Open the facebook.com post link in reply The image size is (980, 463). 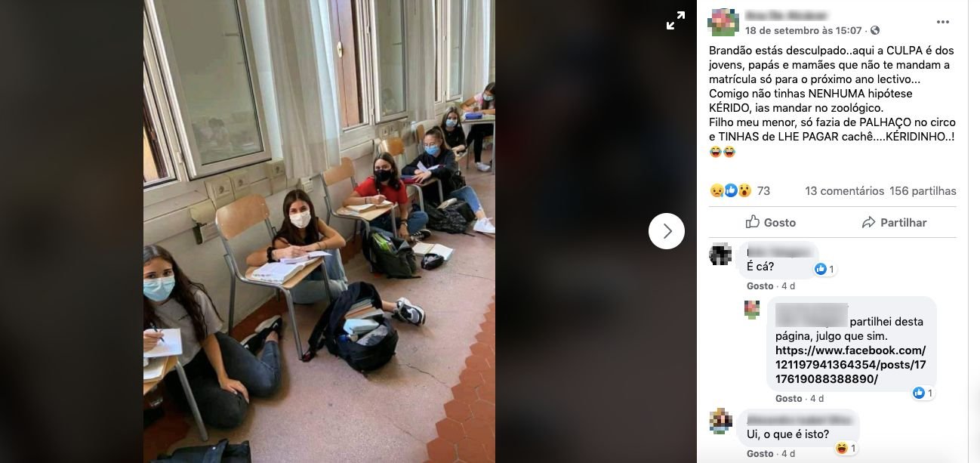(x=850, y=365)
